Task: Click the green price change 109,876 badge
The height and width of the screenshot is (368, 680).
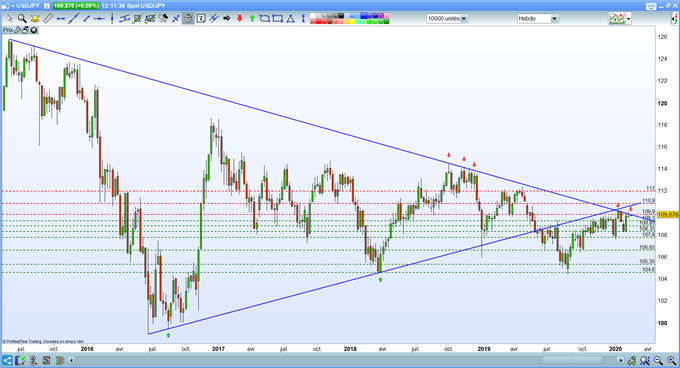Action: click(x=76, y=6)
